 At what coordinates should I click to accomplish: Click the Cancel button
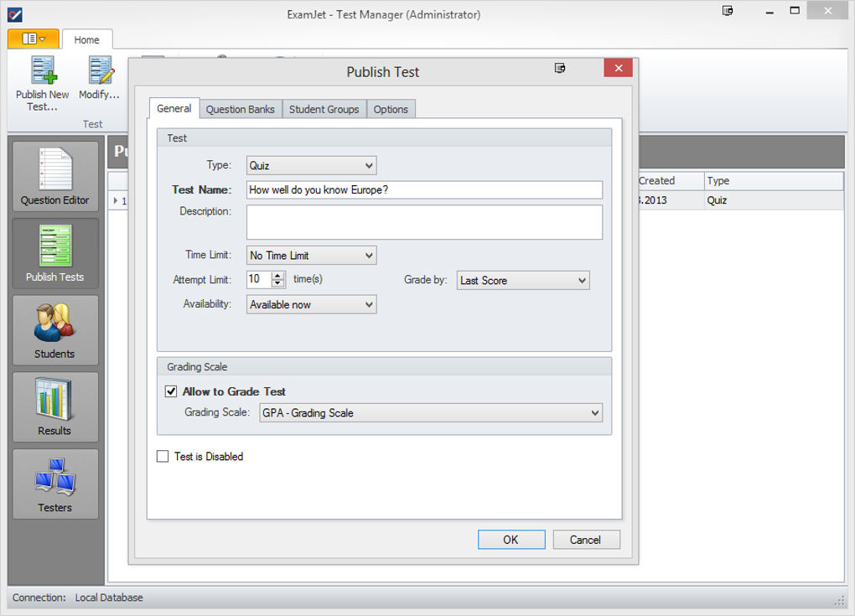pos(586,540)
